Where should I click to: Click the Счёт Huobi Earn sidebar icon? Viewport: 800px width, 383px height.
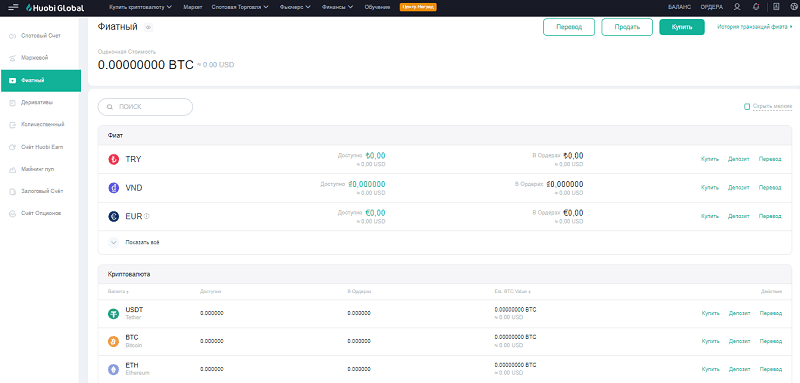(x=13, y=147)
